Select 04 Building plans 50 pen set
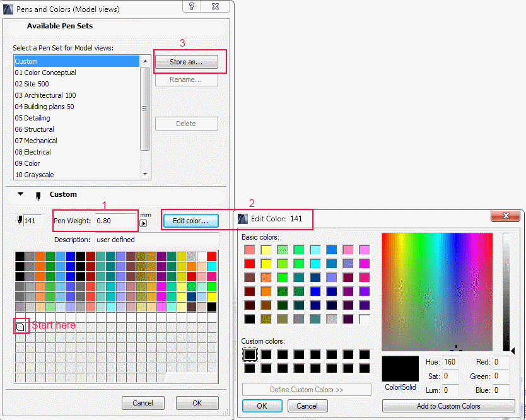This screenshot has width=526, height=420. coord(76,107)
